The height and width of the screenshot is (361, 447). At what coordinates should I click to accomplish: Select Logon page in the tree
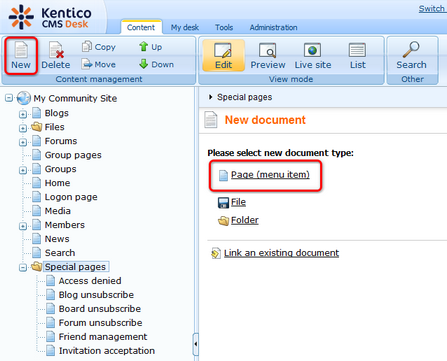(x=71, y=197)
